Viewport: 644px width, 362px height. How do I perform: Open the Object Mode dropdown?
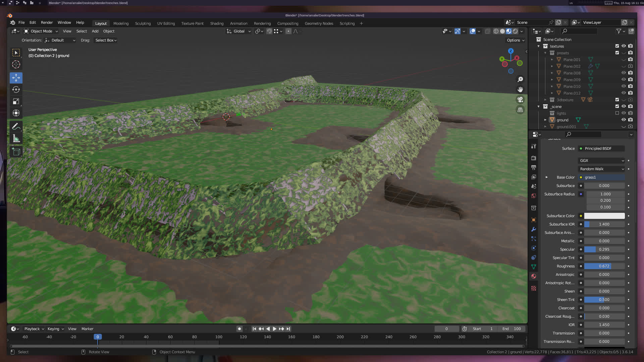pyautogui.click(x=41, y=31)
